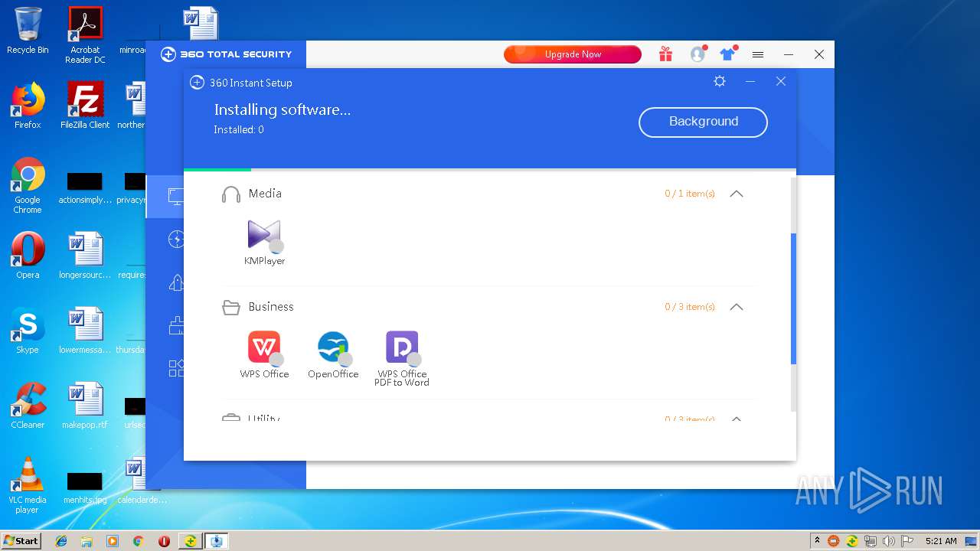Open the rocket sidebar icon
This screenshot has height=551, width=980.
click(176, 282)
